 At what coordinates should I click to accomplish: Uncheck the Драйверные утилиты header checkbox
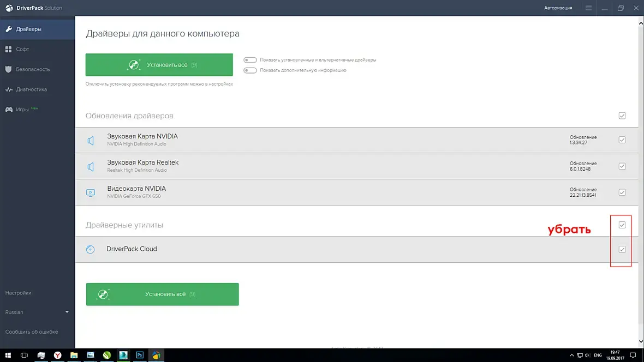[x=622, y=225]
